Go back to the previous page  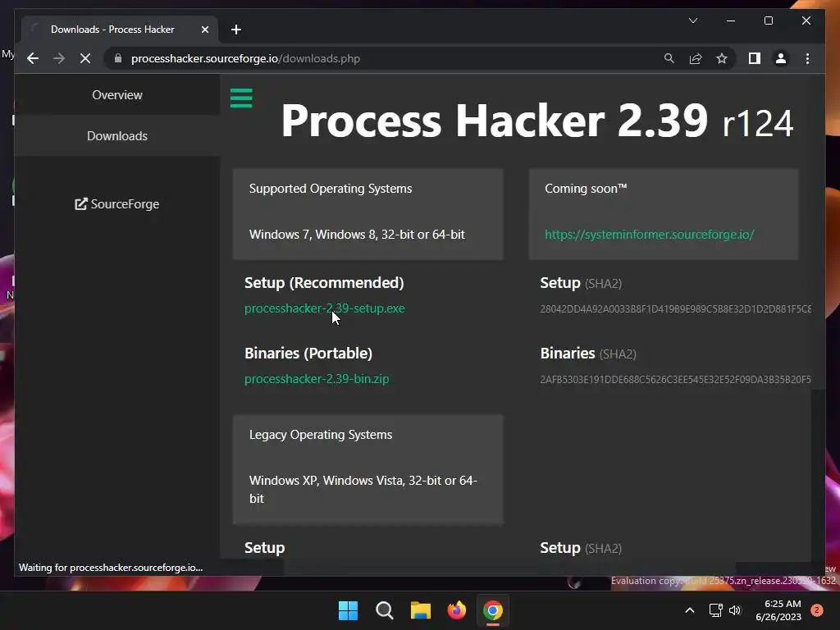33,58
